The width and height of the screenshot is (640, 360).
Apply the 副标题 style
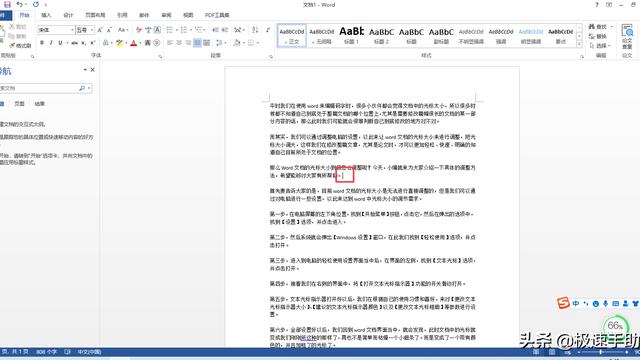(x=441, y=36)
